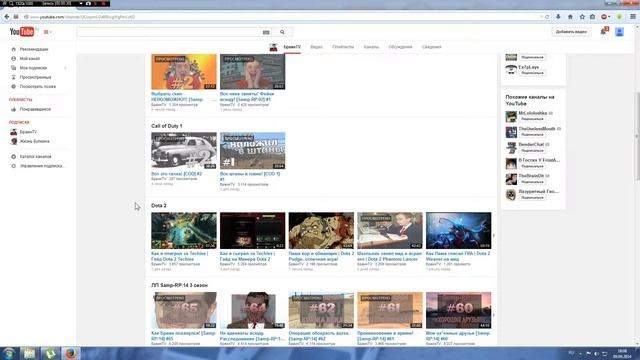The width and height of the screenshot is (640, 360).
Task: Switch to the 'Сведения' channel tab
Action: [x=431, y=47]
